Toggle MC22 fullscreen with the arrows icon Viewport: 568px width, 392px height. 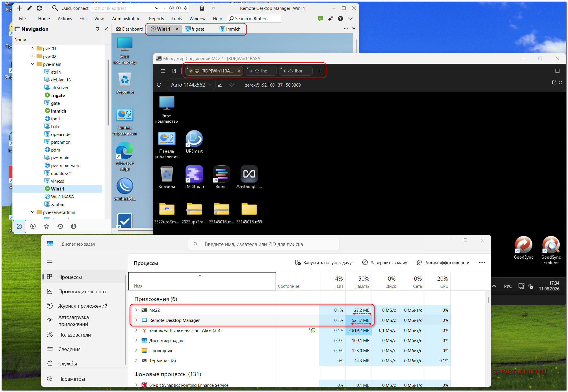coord(560,82)
